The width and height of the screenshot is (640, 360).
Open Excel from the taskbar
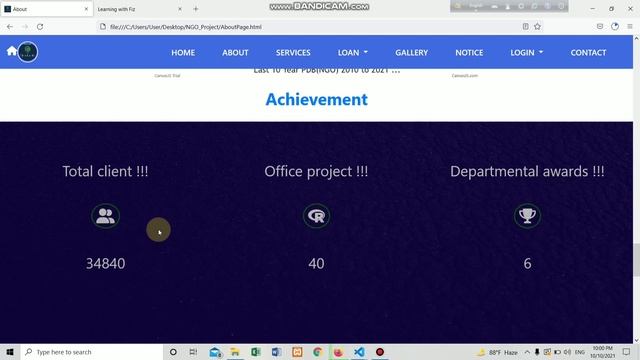pos(256,352)
